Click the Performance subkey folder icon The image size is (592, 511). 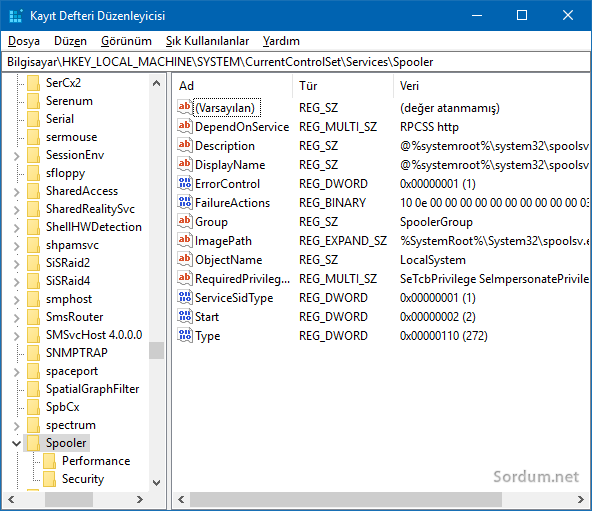click(49, 461)
